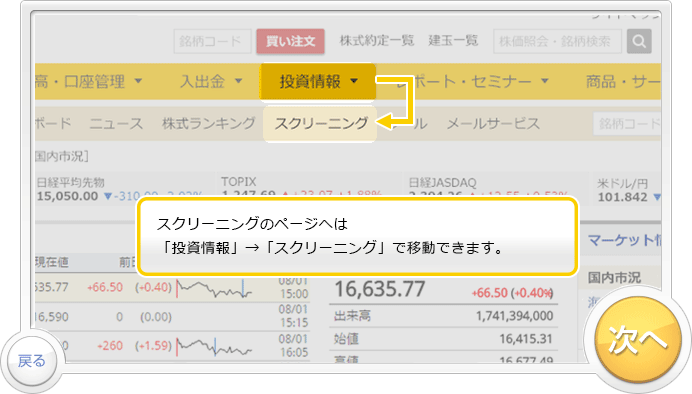Expand the 口座管理 dropdown menu
This screenshot has width=692, height=394.
89,82
